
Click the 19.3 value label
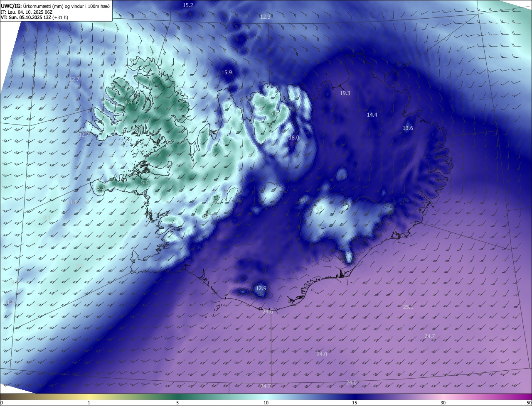pos(345,93)
